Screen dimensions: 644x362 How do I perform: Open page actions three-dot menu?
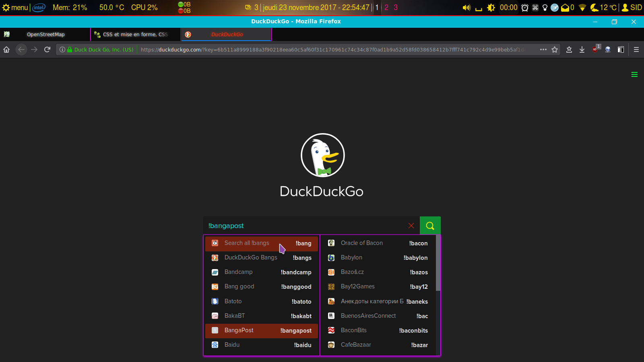[543, 49]
